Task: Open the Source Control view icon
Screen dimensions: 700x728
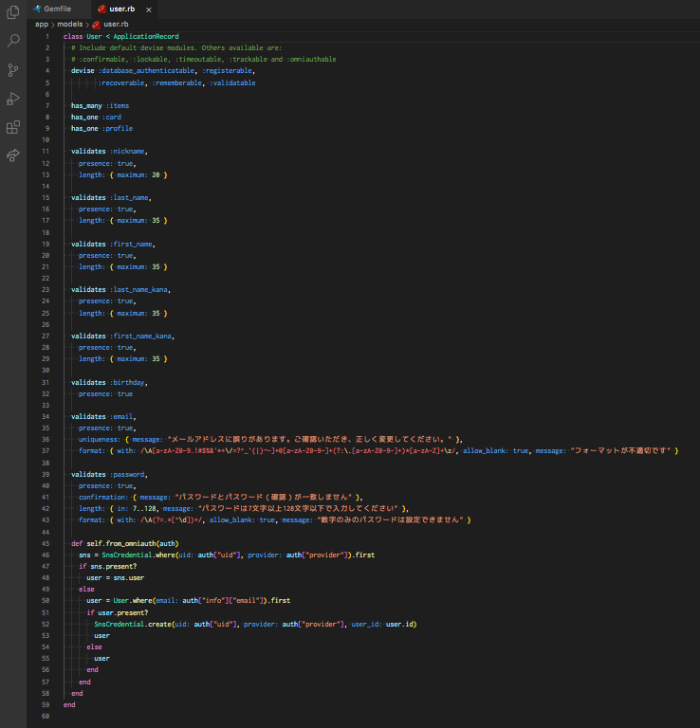Action: click(x=13, y=70)
